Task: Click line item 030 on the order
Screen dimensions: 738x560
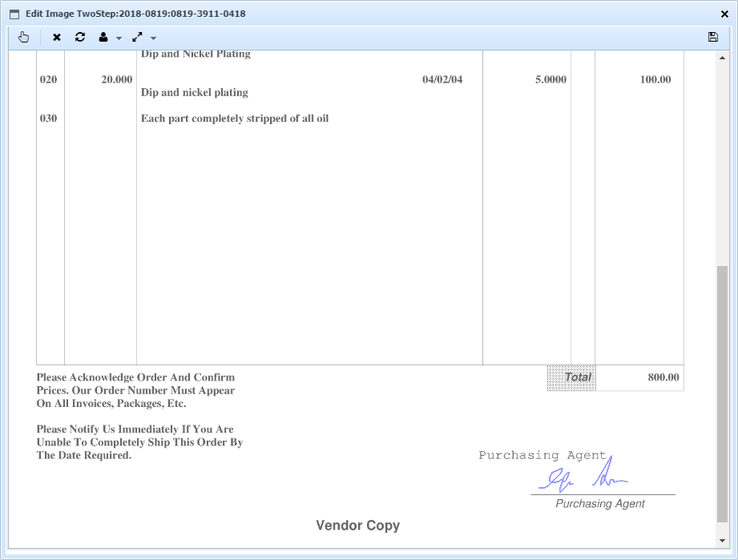Action: 47,118
